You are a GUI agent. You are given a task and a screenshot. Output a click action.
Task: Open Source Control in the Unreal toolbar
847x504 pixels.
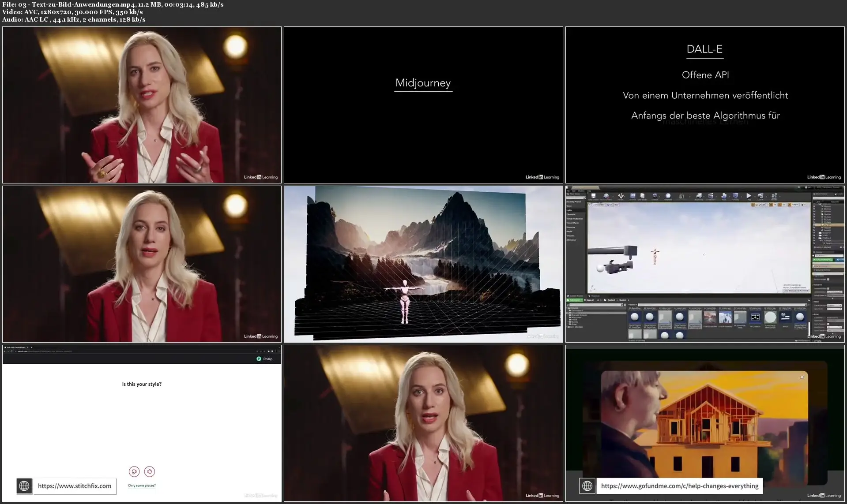click(x=606, y=196)
